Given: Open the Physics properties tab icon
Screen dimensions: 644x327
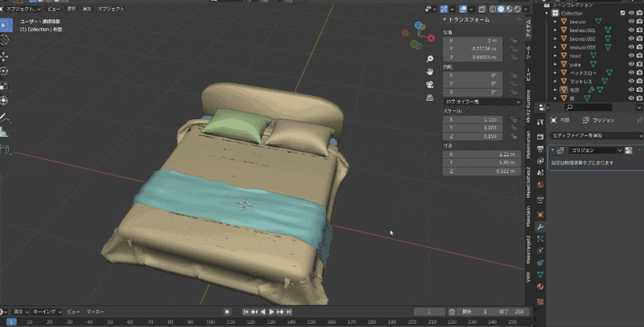Looking at the screenshot, I should coord(540,250).
